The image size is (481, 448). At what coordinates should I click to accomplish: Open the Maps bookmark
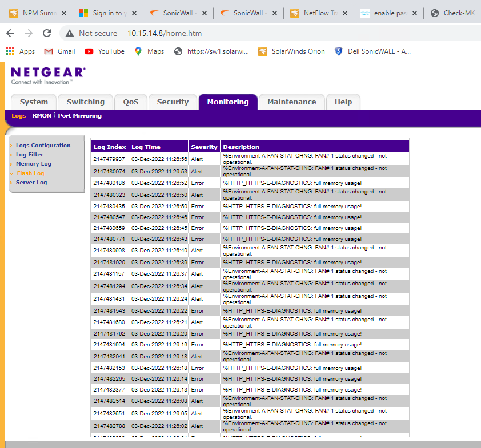click(x=149, y=51)
